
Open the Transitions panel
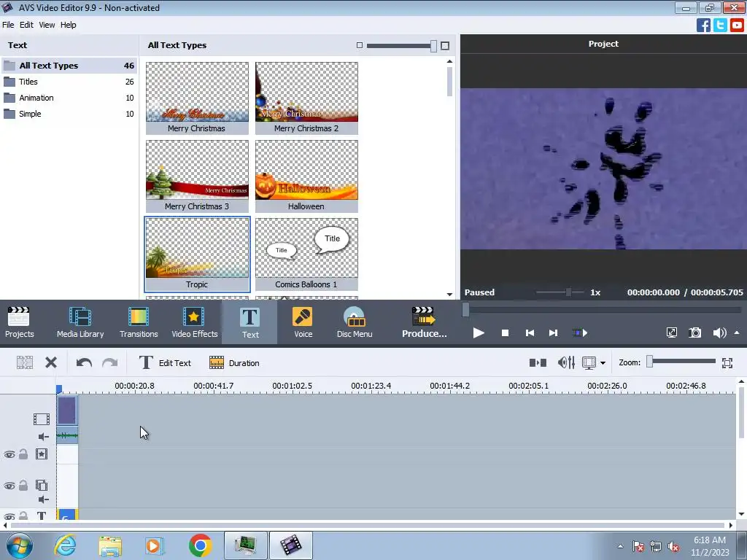(x=139, y=322)
